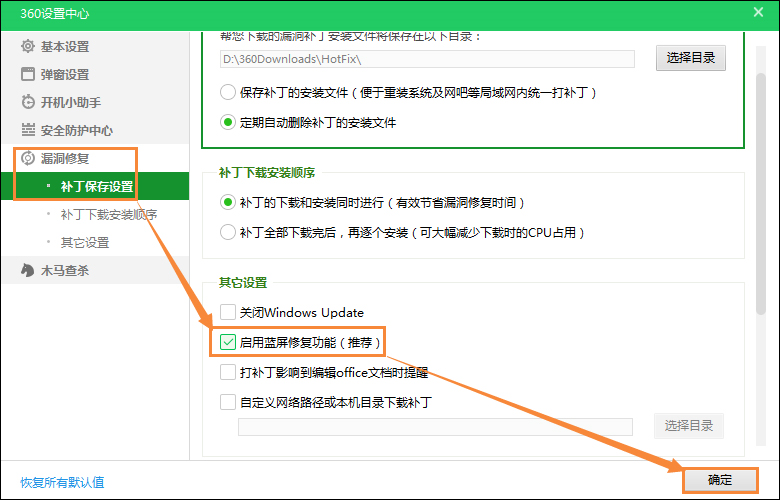This screenshot has width=780, height=500.
Task: Select 保存补丁的安装文件 radio option
Action: point(227,92)
